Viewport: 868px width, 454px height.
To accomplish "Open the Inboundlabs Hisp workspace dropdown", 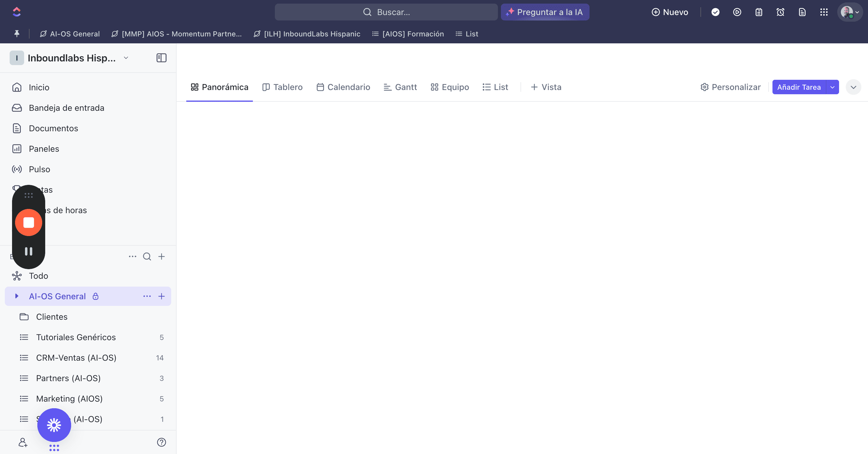I will [x=126, y=58].
